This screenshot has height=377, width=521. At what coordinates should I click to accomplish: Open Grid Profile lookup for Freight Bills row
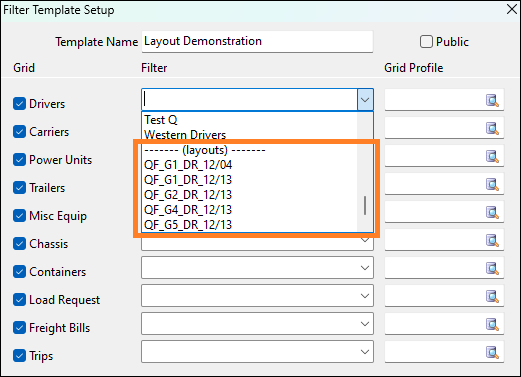[492, 324]
